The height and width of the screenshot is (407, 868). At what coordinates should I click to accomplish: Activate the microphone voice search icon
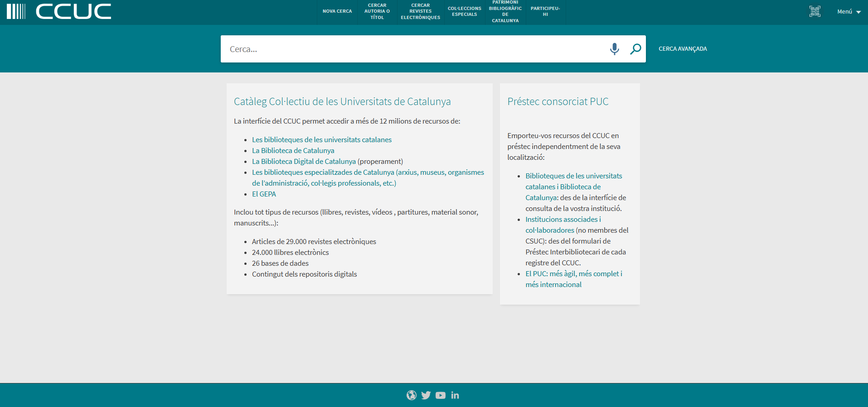coord(614,49)
